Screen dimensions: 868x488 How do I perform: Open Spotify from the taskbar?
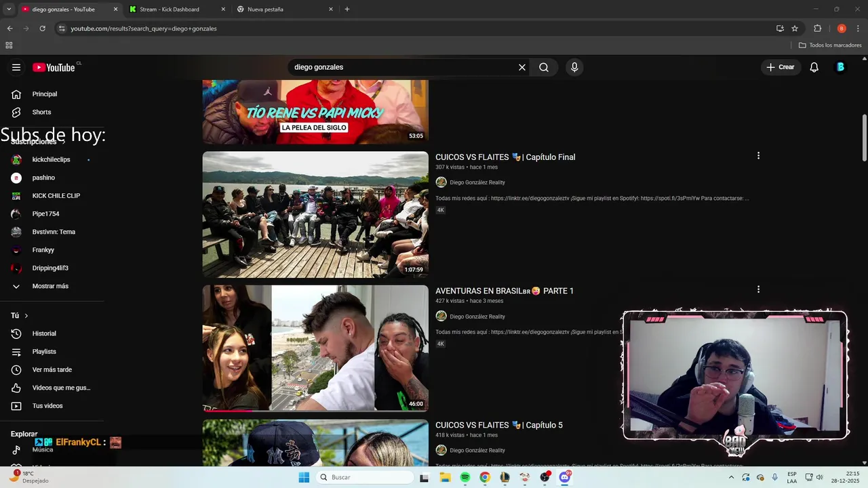click(465, 477)
